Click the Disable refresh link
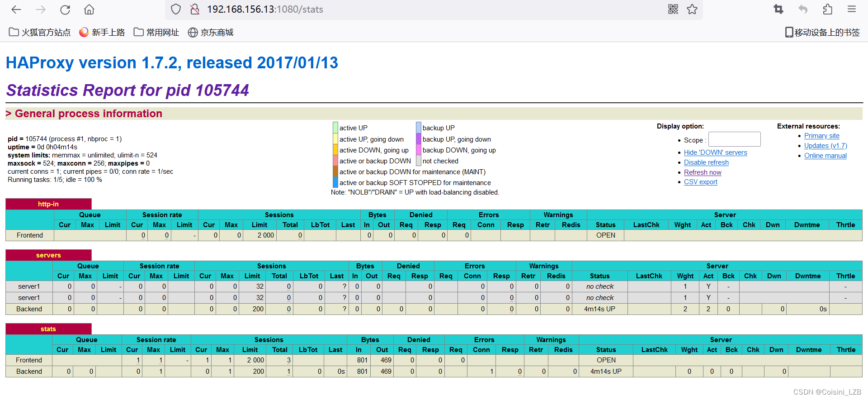 706,162
